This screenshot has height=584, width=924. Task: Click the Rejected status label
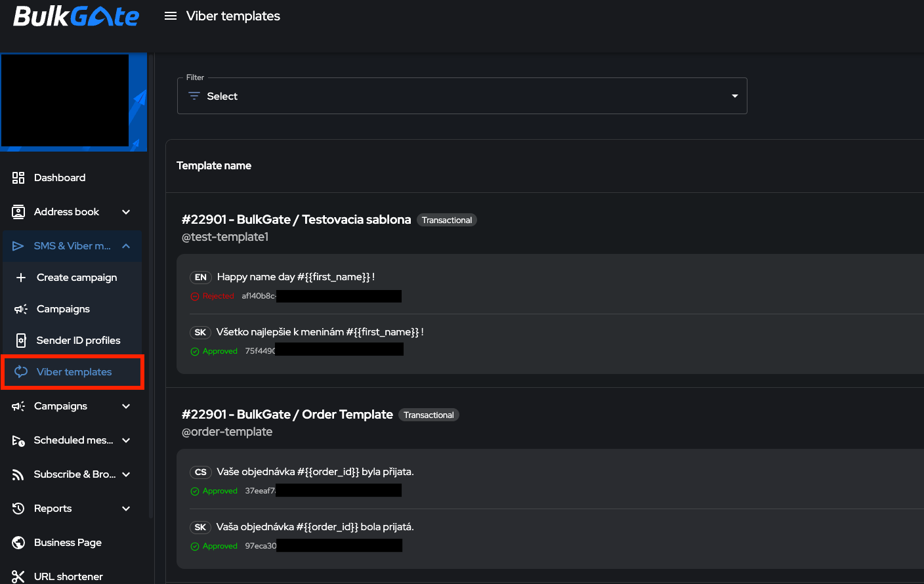tap(218, 297)
